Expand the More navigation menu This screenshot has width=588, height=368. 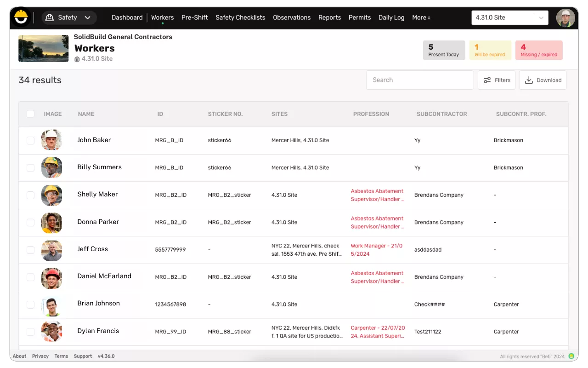click(x=421, y=17)
